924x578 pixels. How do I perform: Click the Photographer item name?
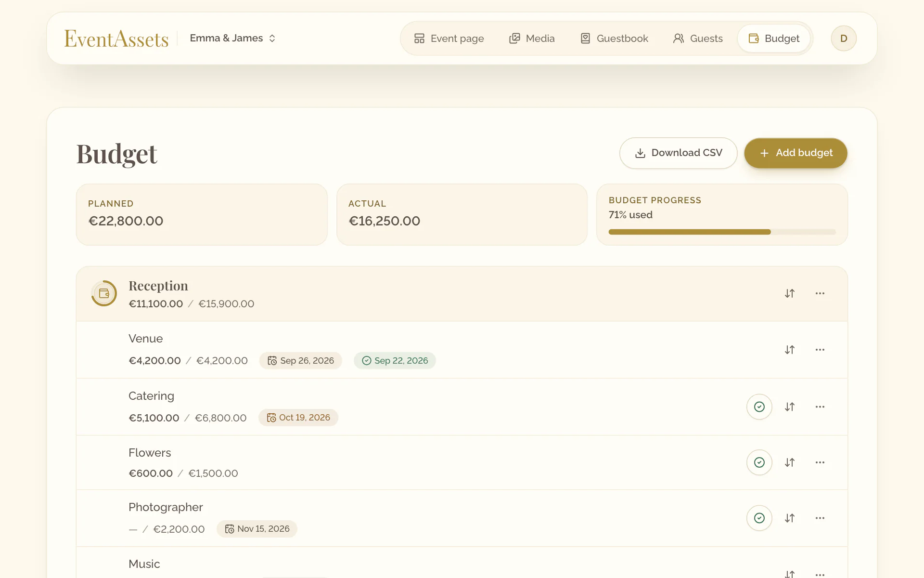(x=166, y=507)
